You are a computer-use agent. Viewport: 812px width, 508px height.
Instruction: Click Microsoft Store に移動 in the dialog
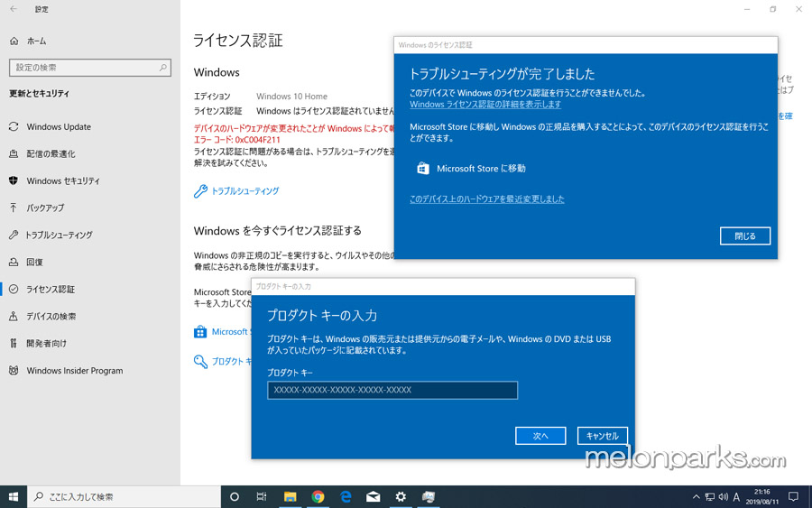pos(481,169)
